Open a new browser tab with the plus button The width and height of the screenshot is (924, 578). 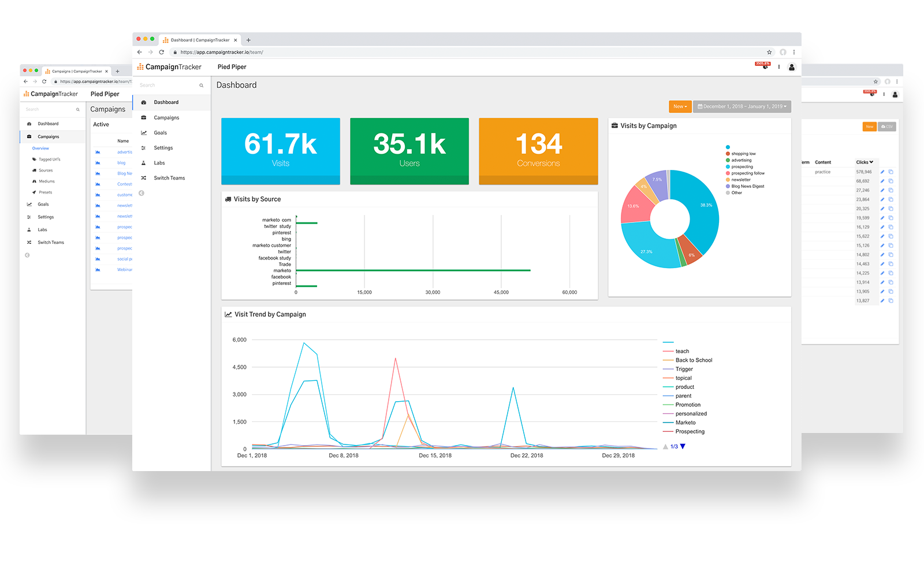248,40
